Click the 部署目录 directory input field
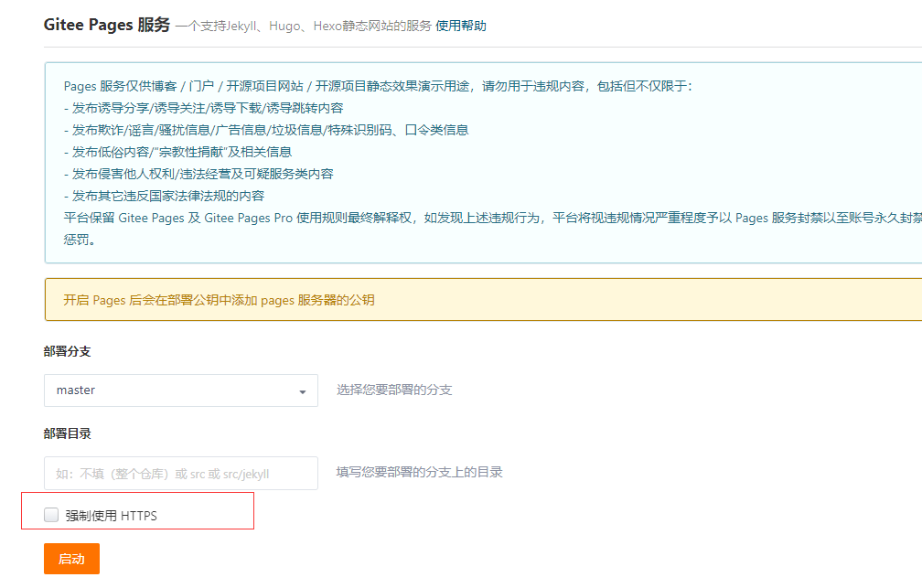 coord(181,474)
